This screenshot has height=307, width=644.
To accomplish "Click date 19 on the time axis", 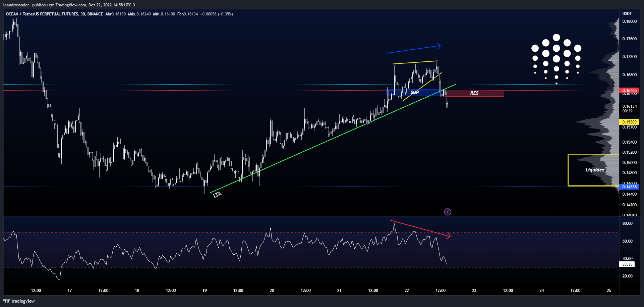I will click(204, 291).
